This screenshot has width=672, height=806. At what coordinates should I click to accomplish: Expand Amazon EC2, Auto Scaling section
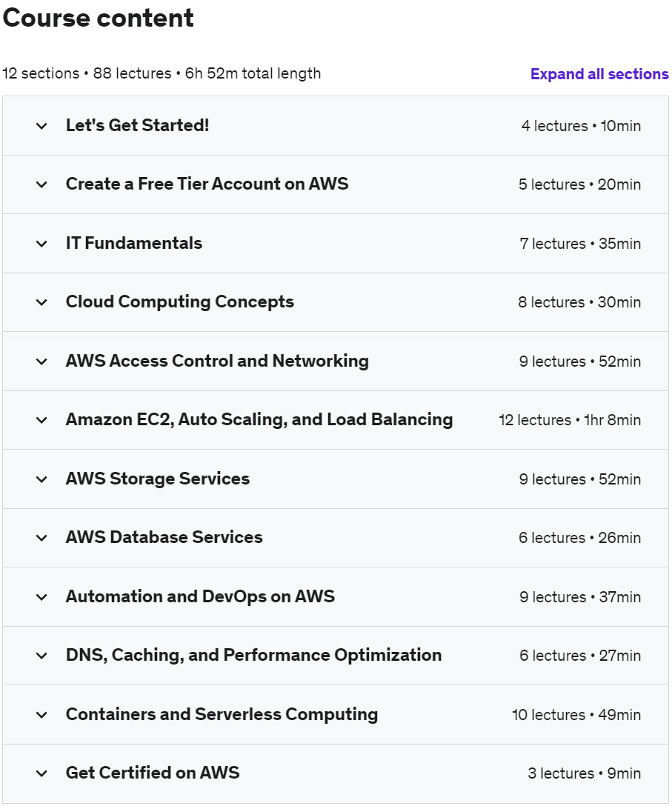[x=259, y=420]
